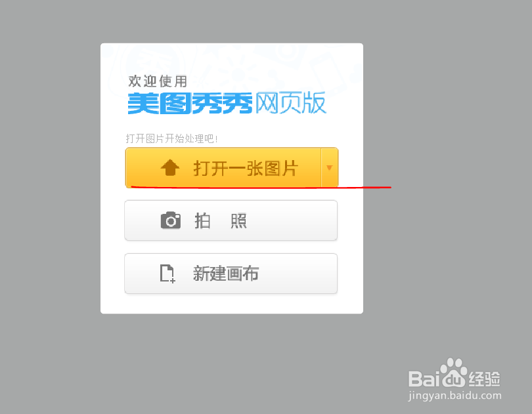The height and width of the screenshot is (414, 532).
Task: Click the Baidu paw print logo icon
Action: point(454,372)
